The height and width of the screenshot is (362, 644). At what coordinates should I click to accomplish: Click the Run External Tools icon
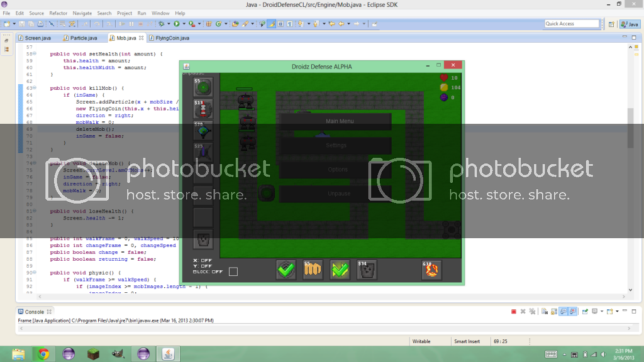click(191, 24)
